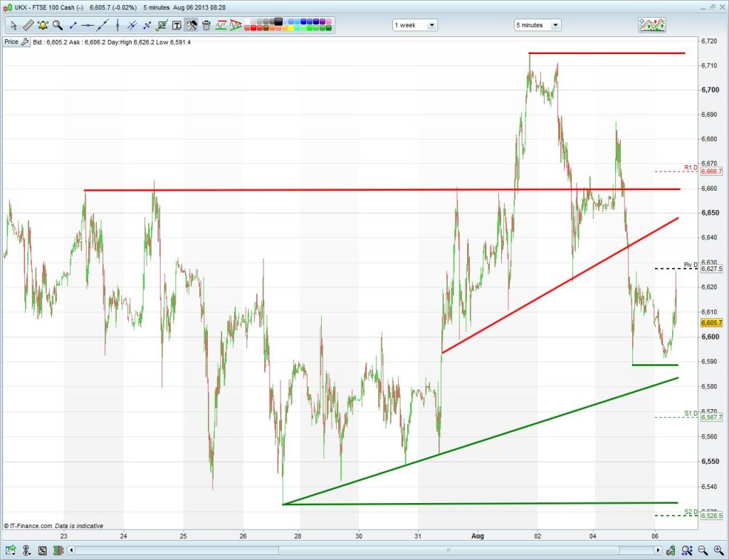Image resolution: width=729 pixels, height=560 pixels.
Task: Open the alert bell tool
Action: coord(43,25)
